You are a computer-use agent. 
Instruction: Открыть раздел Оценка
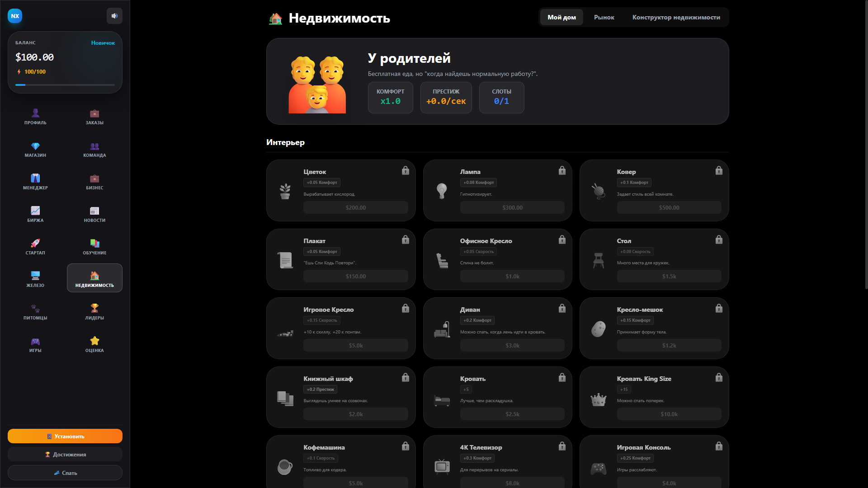click(x=94, y=344)
